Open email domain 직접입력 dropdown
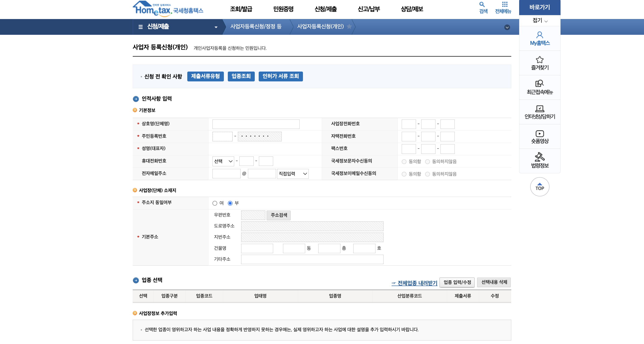Screen dimensions: 644x344 coord(292,174)
